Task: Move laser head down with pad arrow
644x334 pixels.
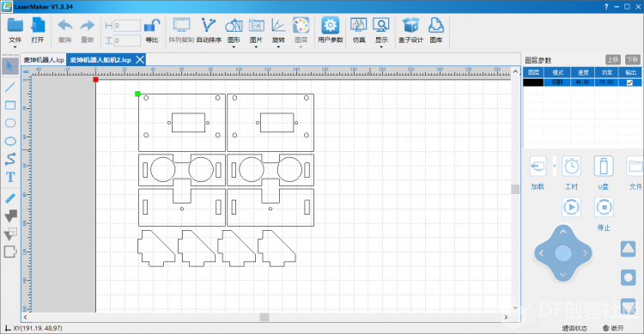Action: click(563, 275)
